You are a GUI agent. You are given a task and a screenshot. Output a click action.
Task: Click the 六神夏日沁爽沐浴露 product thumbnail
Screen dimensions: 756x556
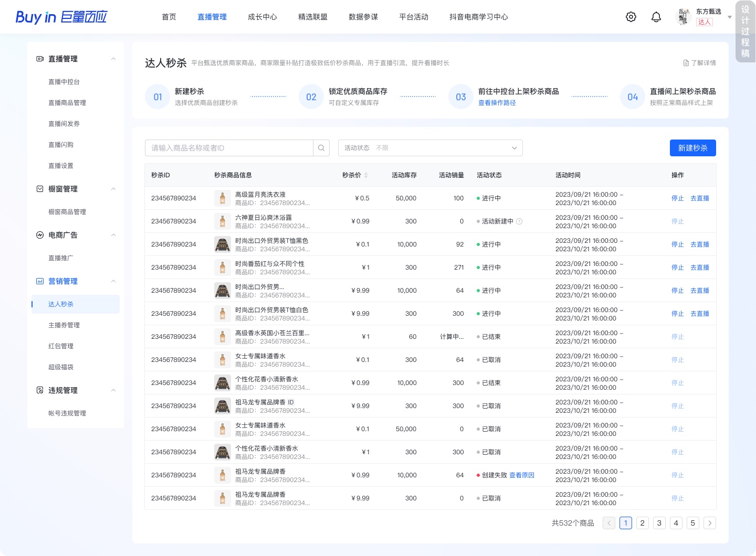pos(223,221)
